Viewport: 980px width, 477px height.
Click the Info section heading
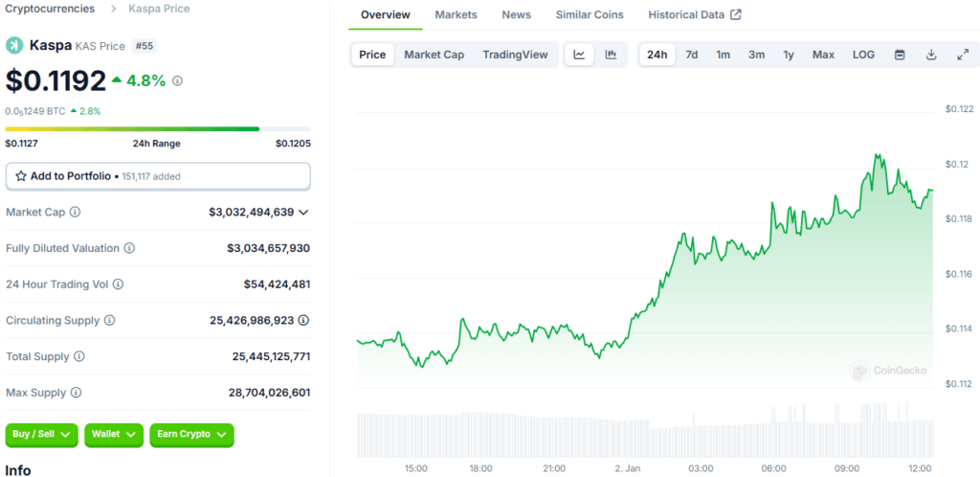[x=18, y=470]
